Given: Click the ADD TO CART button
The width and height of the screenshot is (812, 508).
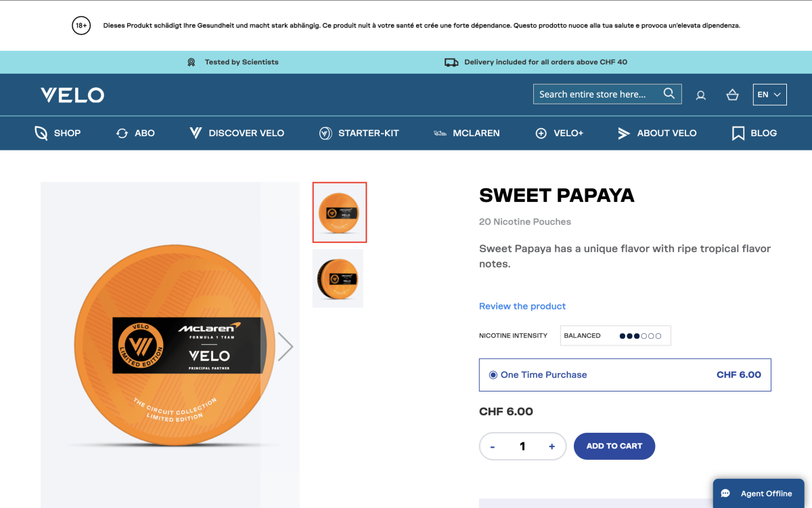Looking at the screenshot, I should point(614,446).
